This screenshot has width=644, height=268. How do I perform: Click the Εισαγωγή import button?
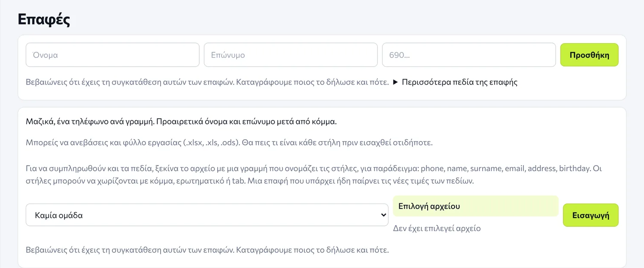point(590,215)
